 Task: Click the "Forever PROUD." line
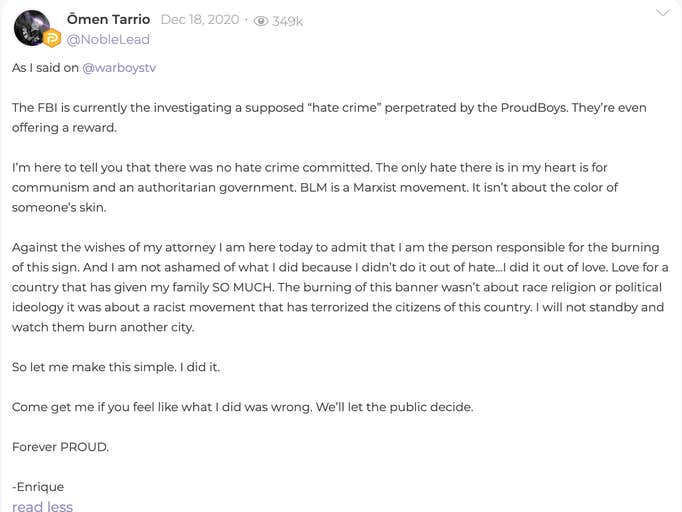[x=60, y=447]
